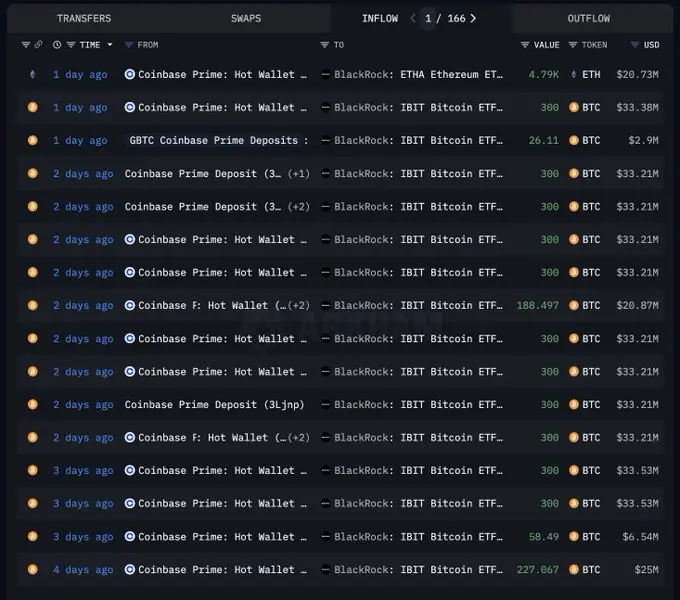The height and width of the screenshot is (600, 680).
Task: Click Bitcoin chain icon in GBTC row
Action: [x=33, y=140]
